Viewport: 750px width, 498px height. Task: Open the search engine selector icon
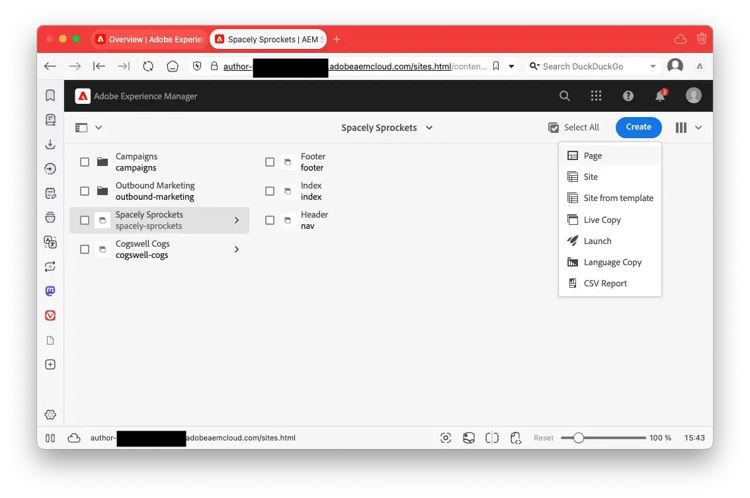pyautogui.click(x=534, y=66)
